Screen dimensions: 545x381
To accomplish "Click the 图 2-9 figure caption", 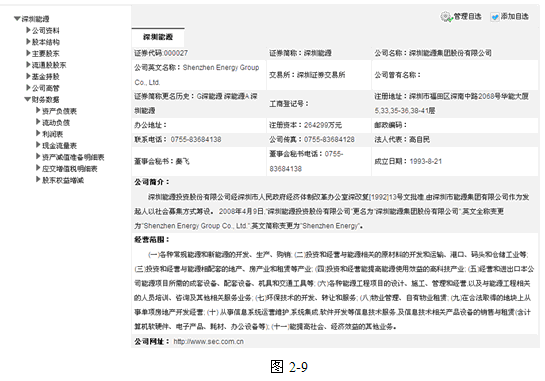I will pos(289,367).
